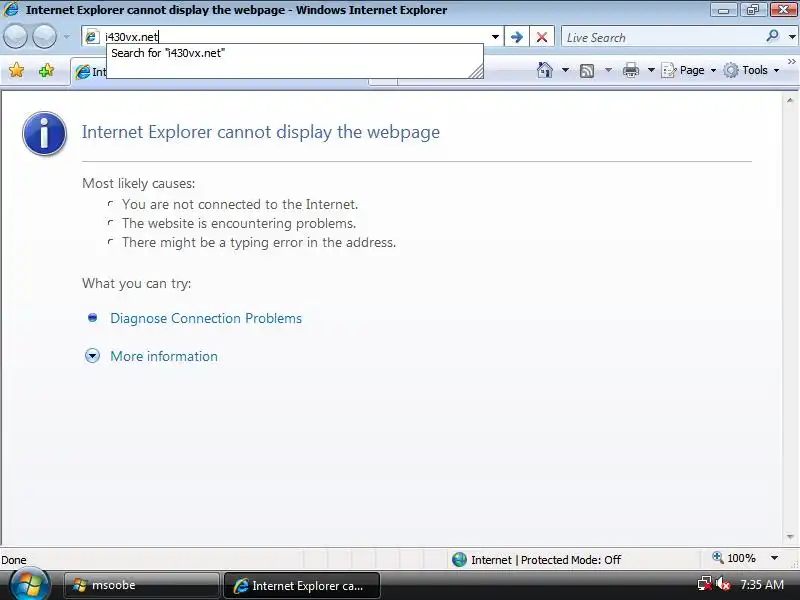This screenshot has height=600, width=800.
Task: Click the search magnifier icon
Action: pyautogui.click(x=772, y=36)
